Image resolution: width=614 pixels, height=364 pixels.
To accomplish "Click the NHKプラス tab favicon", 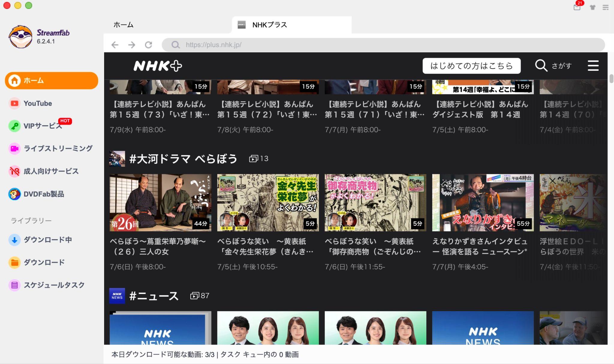I will (x=242, y=25).
